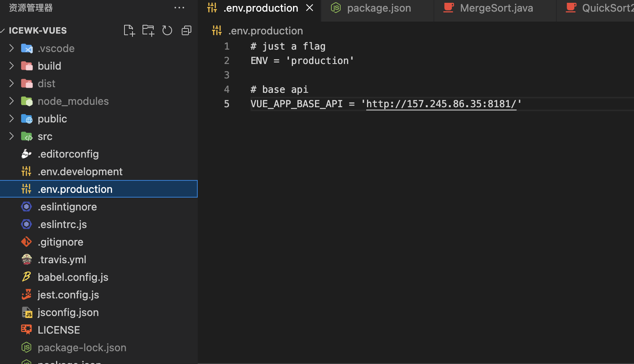The image size is (634, 364).
Task: Click line number 5 in the gutter
Action: pyautogui.click(x=227, y=104)
